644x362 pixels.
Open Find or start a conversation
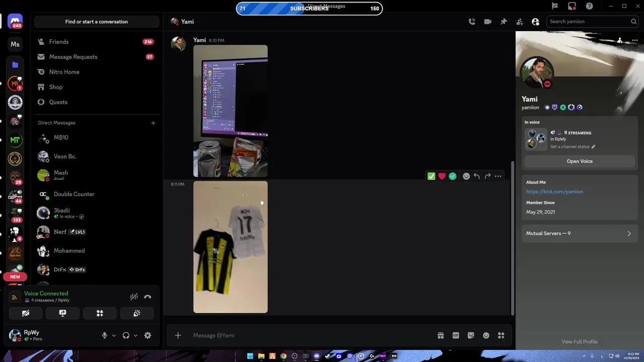pos(97,22)
